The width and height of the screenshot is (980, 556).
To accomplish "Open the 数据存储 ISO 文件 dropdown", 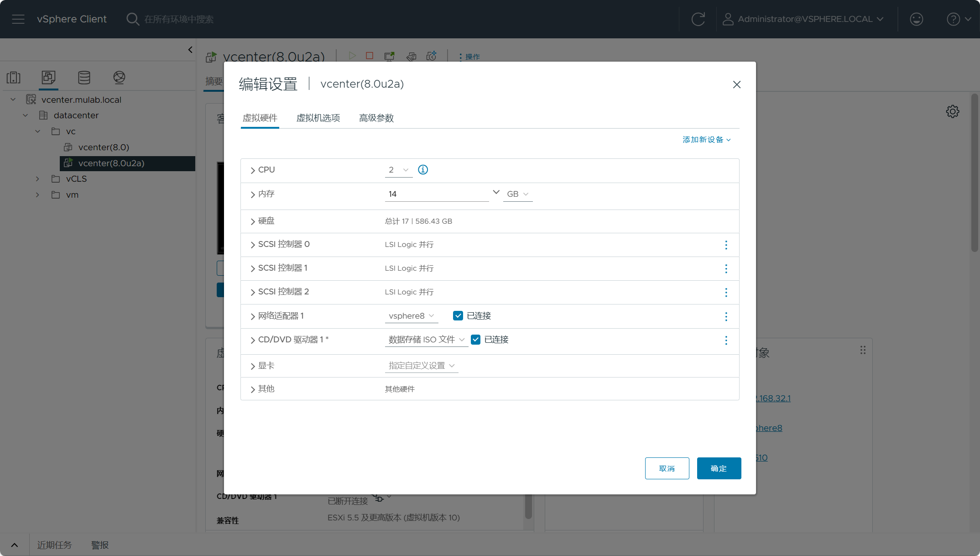I will point(427,340).
